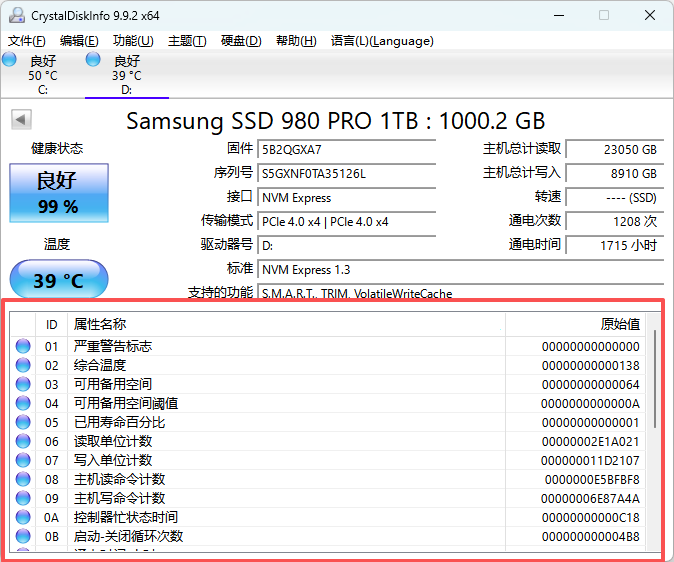Click status orb of row 0A 控制器忙状态时间
674x562 pixels.
pos(23,517)
